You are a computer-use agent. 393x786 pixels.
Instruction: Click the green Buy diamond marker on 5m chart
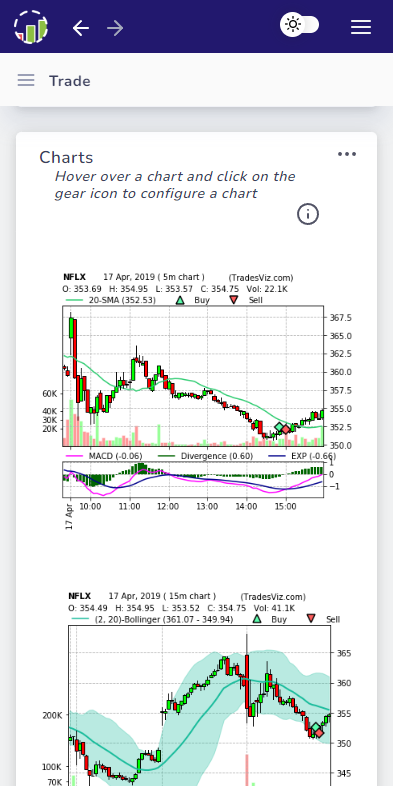279,428
